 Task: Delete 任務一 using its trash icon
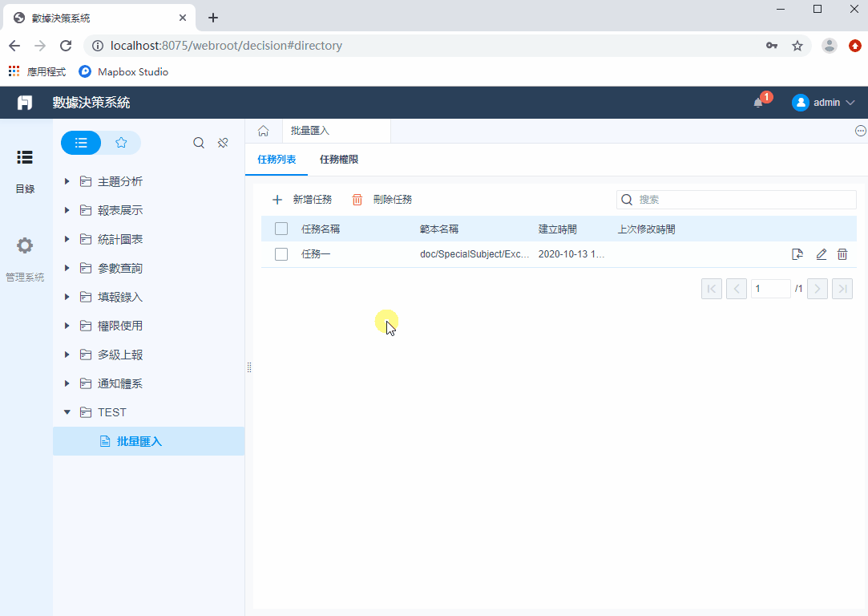(x=842, y=253)
